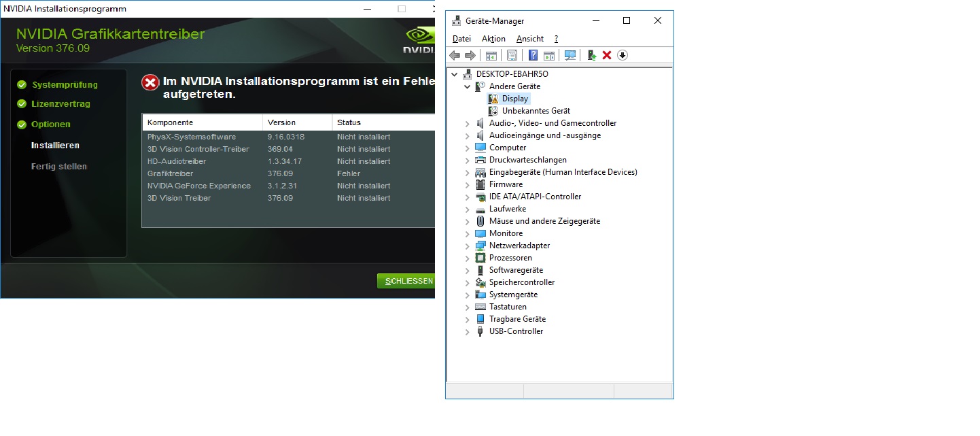The width and height of the screenshot is (980, 436).
Task: Click the Fertig stellen step label
Action: 59,167
